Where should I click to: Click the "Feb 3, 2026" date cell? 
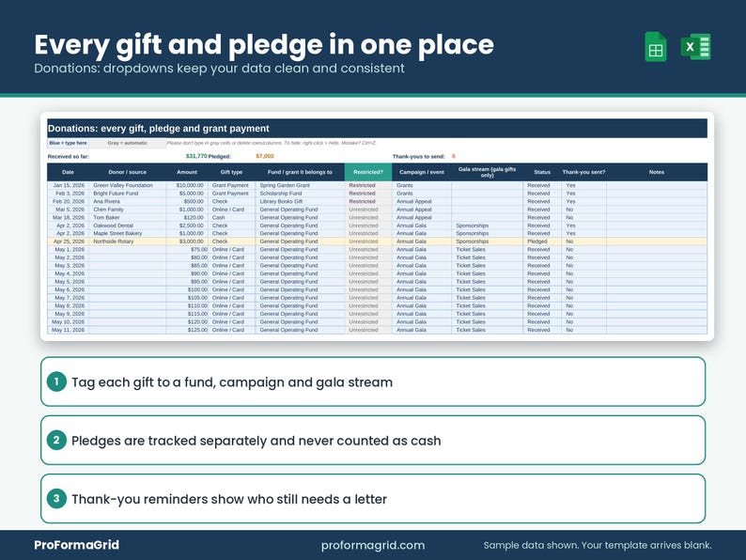pyautogui.click(x=70, y=194)
